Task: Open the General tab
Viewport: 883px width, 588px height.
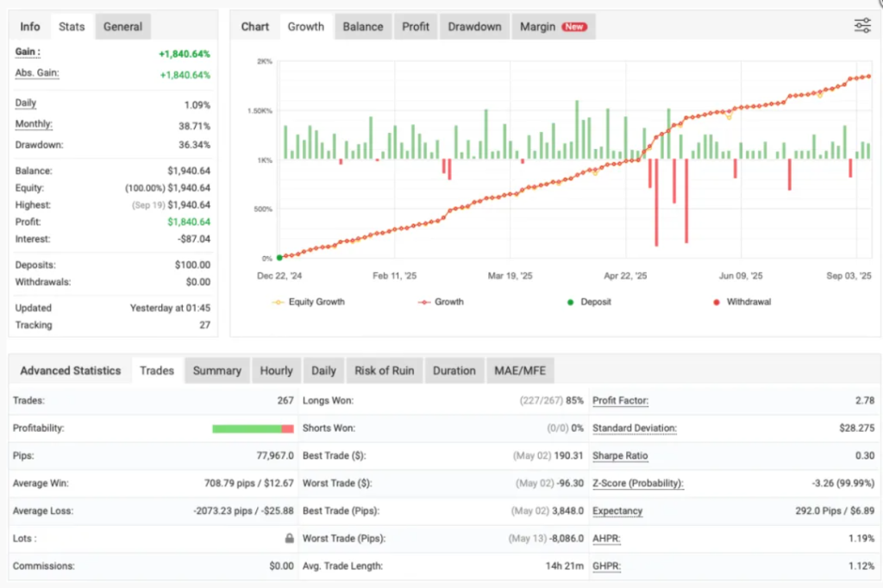Action: point(122,27)
